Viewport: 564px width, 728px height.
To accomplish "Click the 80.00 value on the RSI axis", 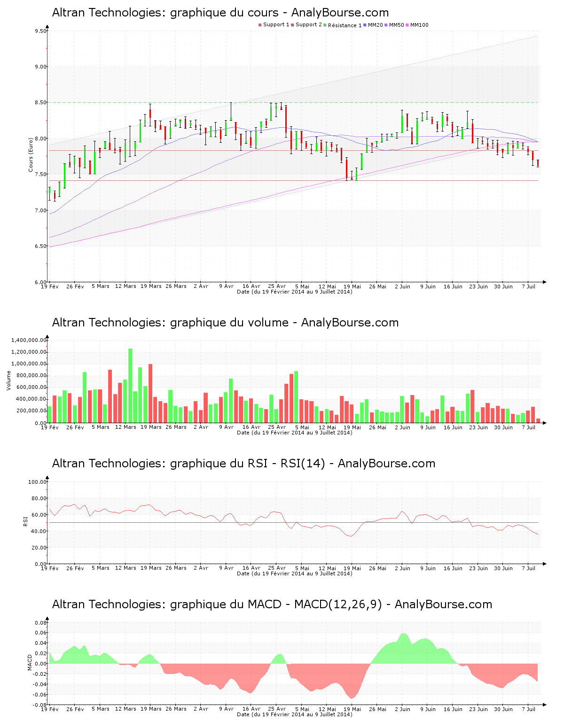I will [x=39, y=498].
